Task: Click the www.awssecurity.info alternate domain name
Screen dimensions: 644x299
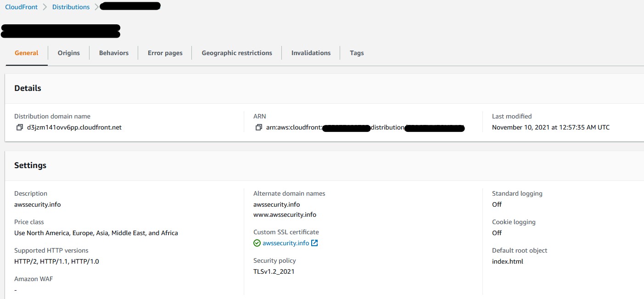Action: click(x=285, y=214)
